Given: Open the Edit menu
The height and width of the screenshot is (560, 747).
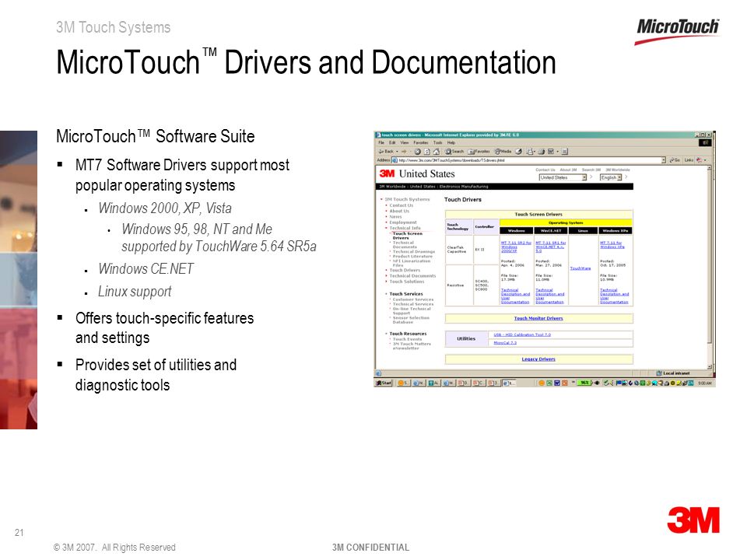Looking at the screenshot, I should (392, 142).
